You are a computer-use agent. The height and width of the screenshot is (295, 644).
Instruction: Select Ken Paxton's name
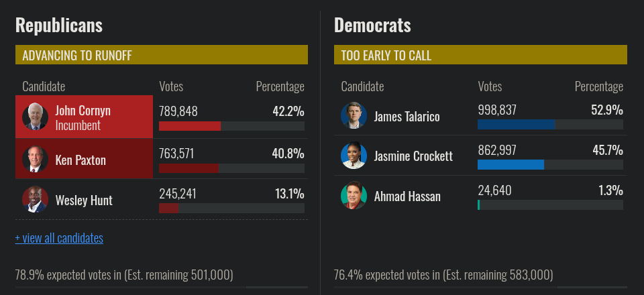(80, 160)
